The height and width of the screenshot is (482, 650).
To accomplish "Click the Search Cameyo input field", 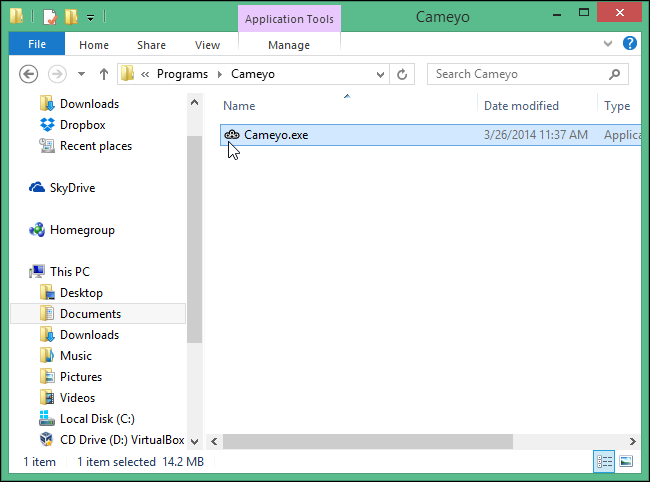I will click(x=528, y=74).
